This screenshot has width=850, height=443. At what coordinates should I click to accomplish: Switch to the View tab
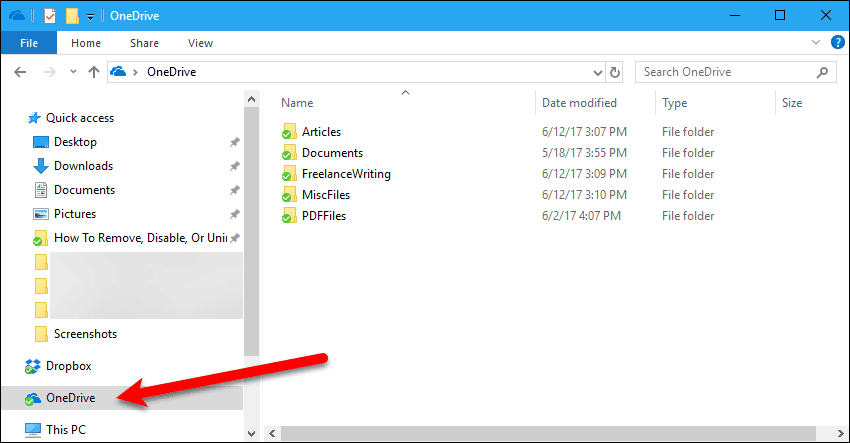[200, 43]
